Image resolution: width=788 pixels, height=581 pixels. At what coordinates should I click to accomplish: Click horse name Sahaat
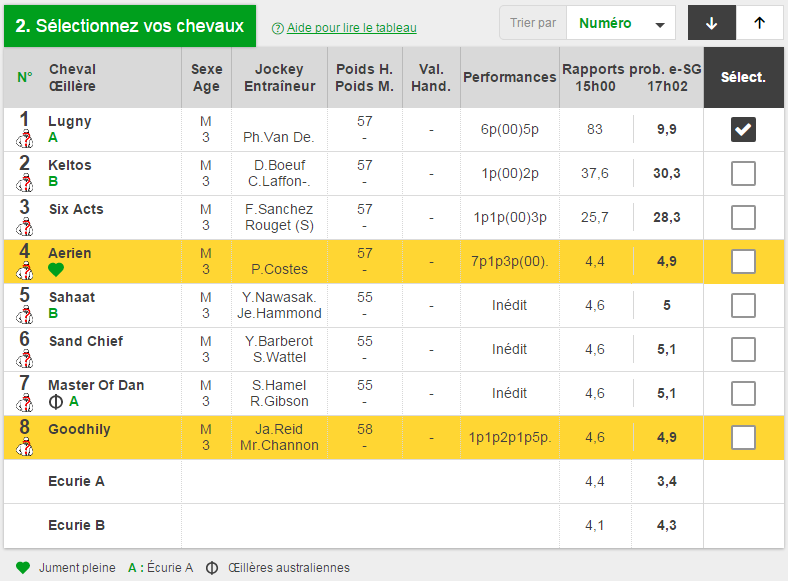click(72, 297)
